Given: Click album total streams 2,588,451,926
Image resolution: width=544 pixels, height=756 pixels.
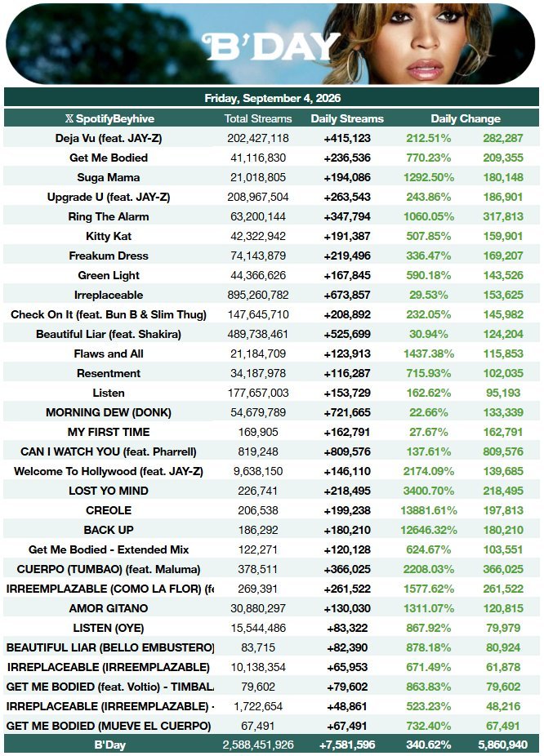Looking at the screenshot, I should click(258, 745).
